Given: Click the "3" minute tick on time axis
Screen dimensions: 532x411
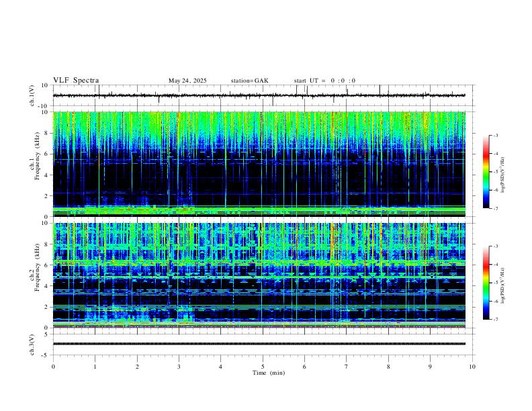Looking at the screenshot, I should (x=179, y=367).
